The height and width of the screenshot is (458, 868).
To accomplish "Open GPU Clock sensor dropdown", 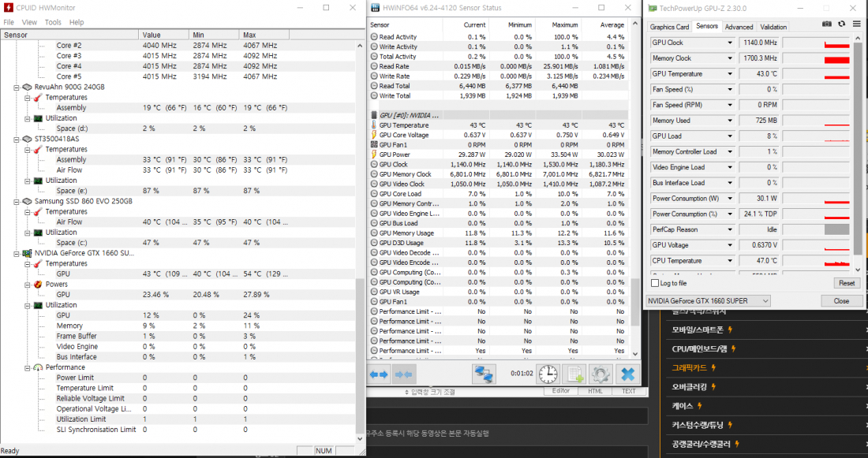I will pos(730,43).
